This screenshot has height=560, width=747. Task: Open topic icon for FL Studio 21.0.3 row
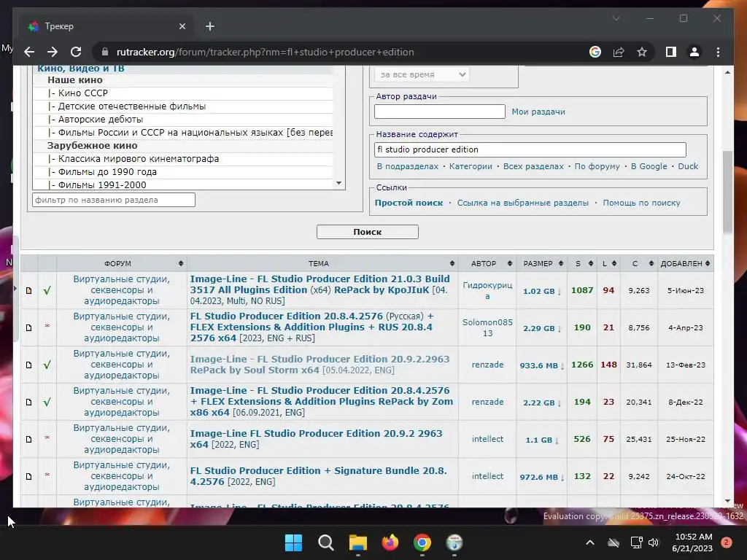(x=29, y=290)
